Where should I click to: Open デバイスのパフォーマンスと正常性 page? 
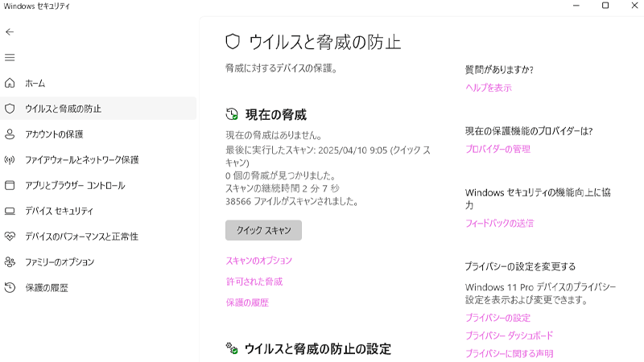[x=98, y=237]
